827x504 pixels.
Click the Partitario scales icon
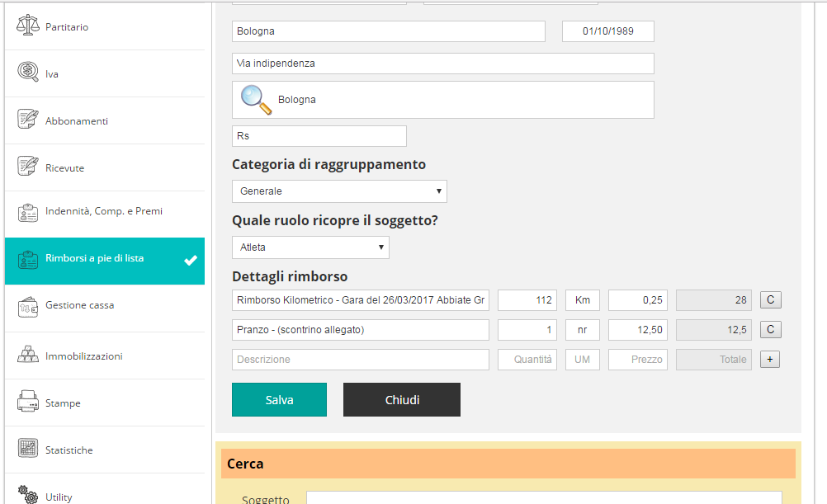28,26
